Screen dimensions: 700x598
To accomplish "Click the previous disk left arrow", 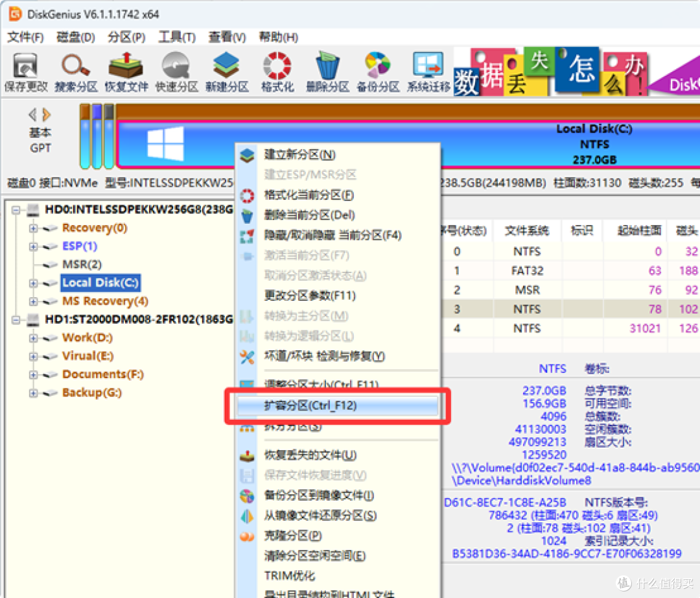I will click(32, 115).
